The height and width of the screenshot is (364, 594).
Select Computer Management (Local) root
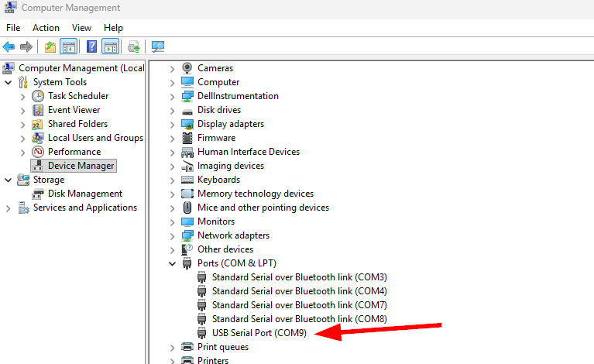(81, 68)
